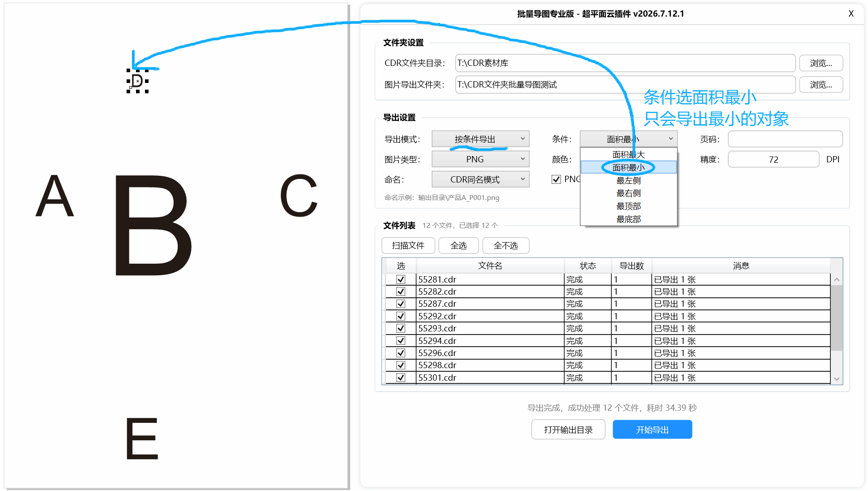This screenshot has height=491, width=868.
Task: Browse for the CDR文件夹目录
Action: pyautogui.click(x=821, y=63)
